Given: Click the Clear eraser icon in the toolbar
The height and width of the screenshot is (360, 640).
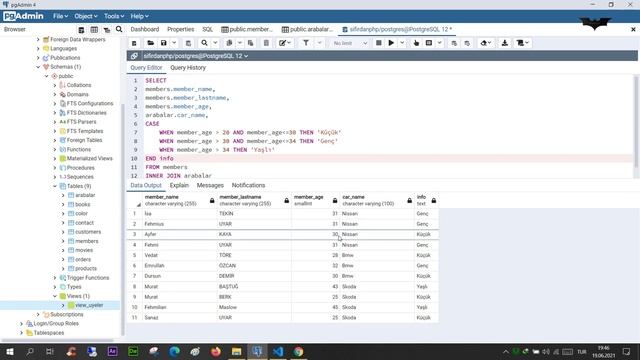Looking at the screenshot, I should 485,43.
